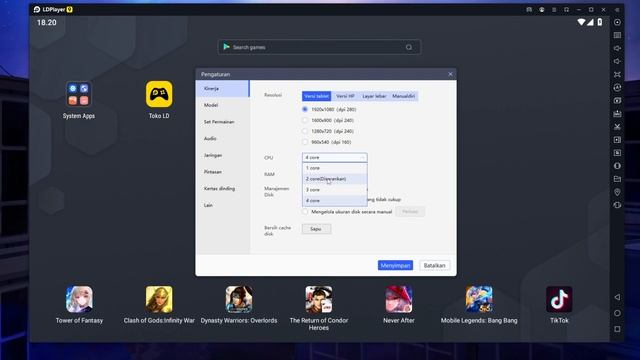Open the account icon in title bar
The image size is (640, 360).
coord(542,9)
